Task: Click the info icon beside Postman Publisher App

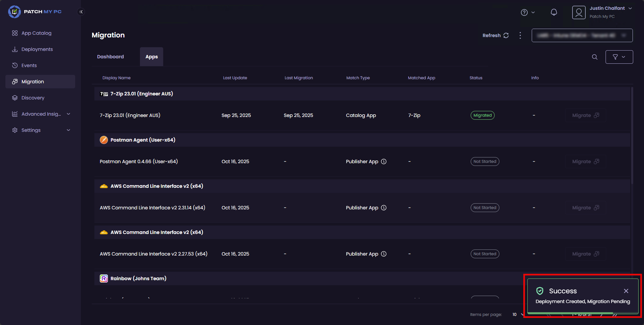Action: (x=384, y=161)
